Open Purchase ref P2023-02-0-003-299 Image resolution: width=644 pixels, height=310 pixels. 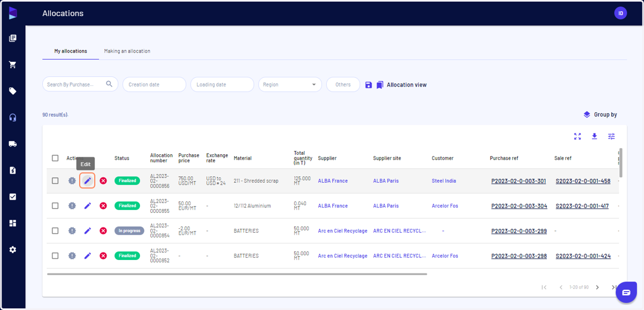coord(519,231)
